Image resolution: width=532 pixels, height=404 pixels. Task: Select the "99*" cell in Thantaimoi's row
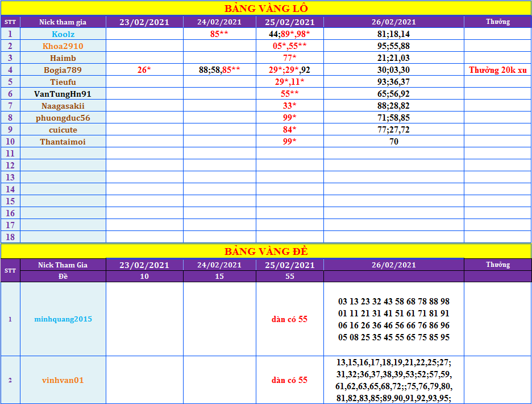point(290,141)
